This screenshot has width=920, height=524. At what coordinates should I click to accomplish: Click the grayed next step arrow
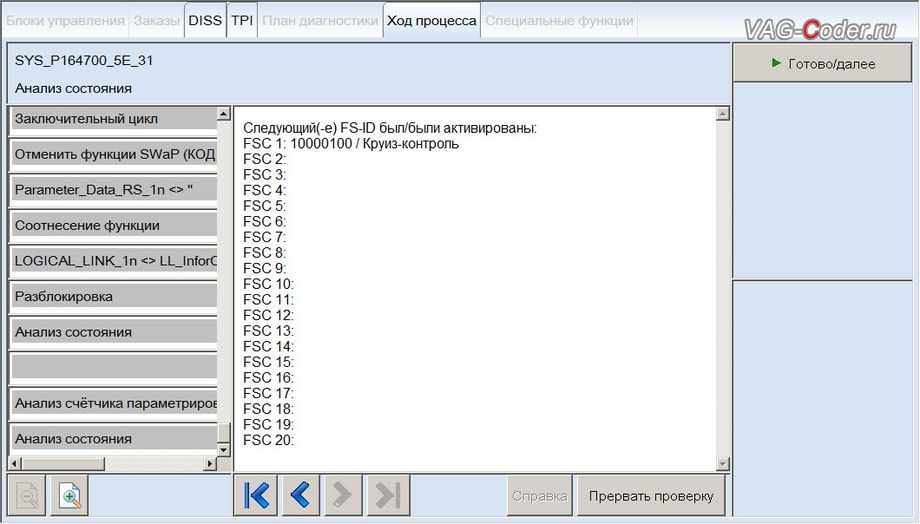point(341,495)
